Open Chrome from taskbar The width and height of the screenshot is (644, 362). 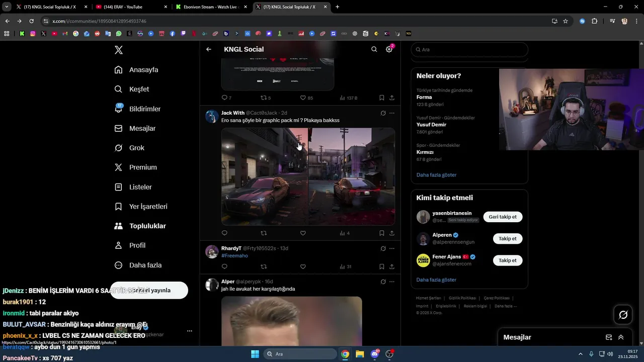pos(345,354)
